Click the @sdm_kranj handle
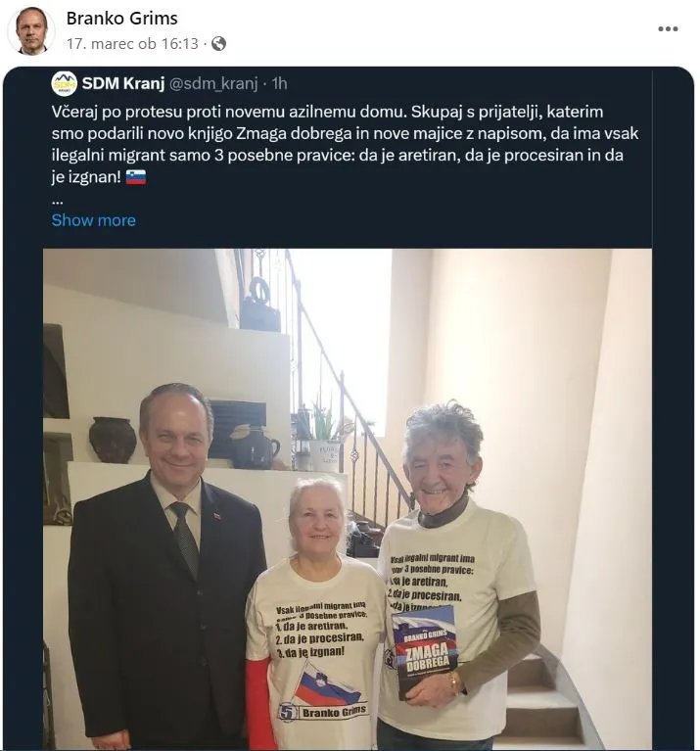The height and width of the screenshot is (751, 700). [214, 83]
